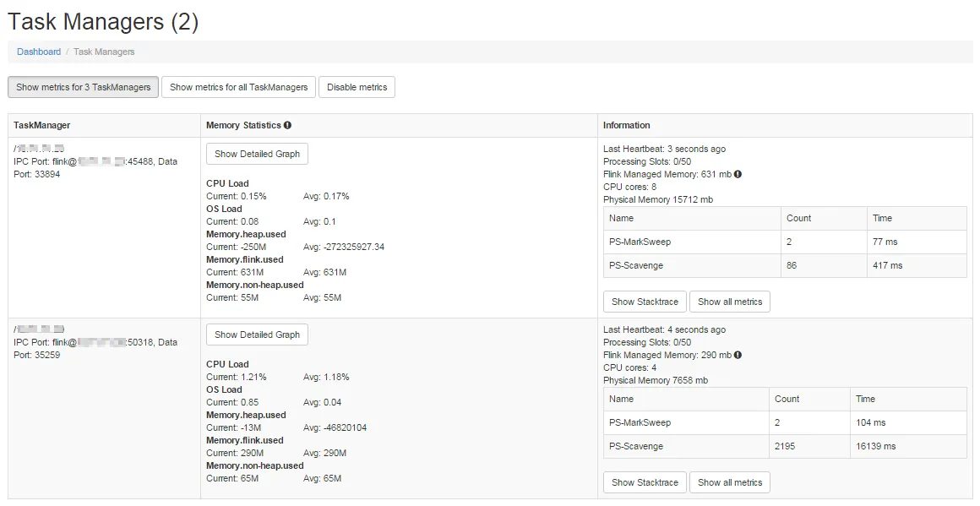Click the Task Managers breadcrumb item

pos(104,52)
